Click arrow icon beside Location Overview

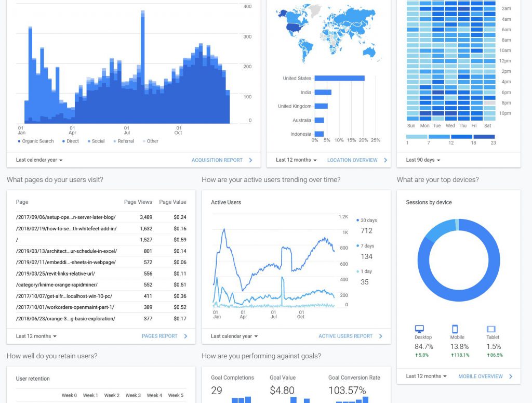tap(385, 160)
